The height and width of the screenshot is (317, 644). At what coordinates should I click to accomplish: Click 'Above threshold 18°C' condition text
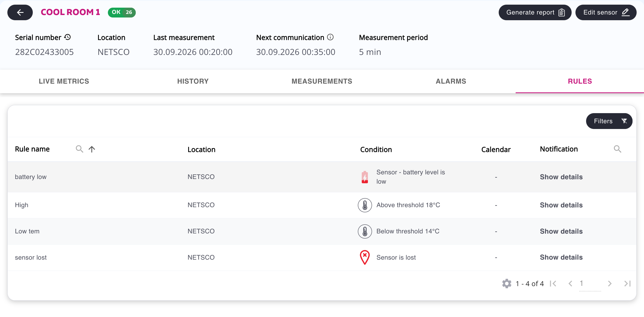pyautogui.click(x=408, y=205)
